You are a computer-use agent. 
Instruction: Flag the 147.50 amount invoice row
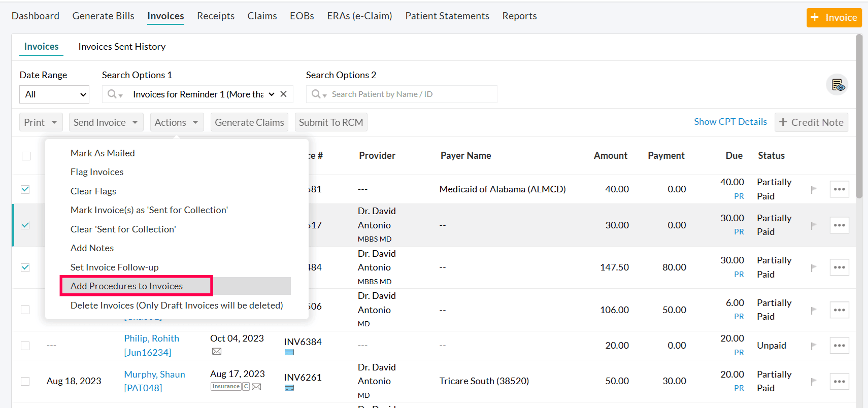tap(813, 267)
